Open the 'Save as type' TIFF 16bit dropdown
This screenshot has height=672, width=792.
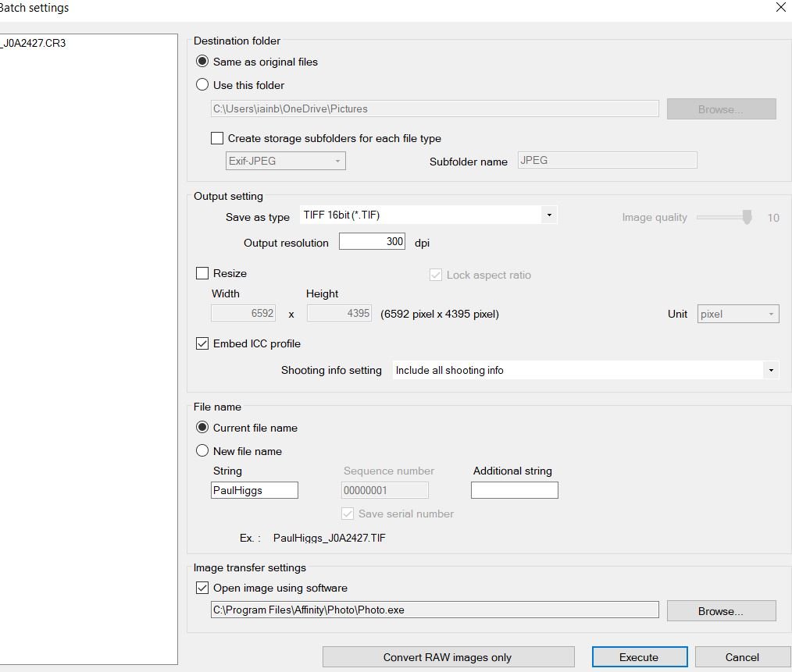click(428, 215)
